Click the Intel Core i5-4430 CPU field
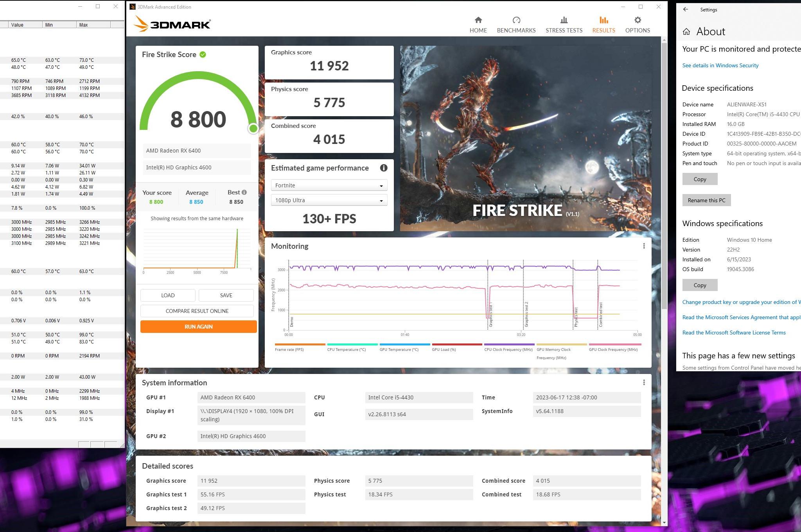Image resolution: width=801 pixels, height=532 pixels. (419, 397)
